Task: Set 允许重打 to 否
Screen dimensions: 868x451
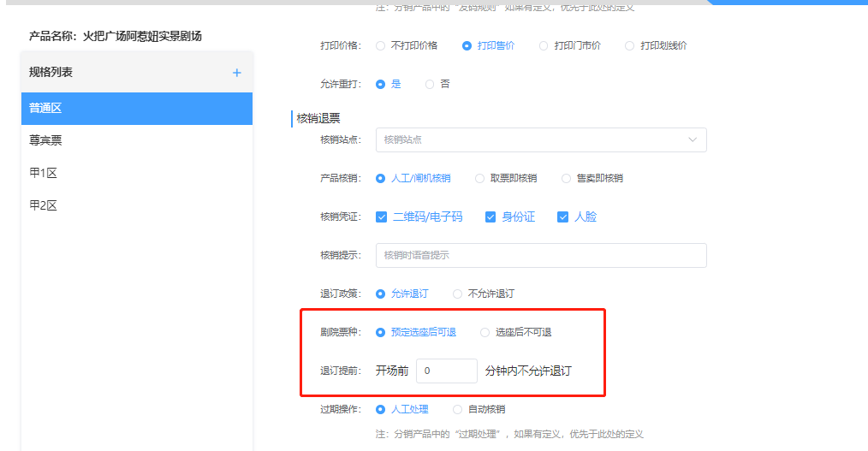Action: (x=430, y=84)
